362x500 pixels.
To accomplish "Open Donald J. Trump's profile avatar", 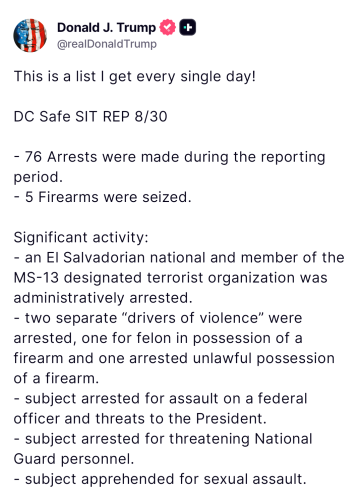I will point(30,35).
